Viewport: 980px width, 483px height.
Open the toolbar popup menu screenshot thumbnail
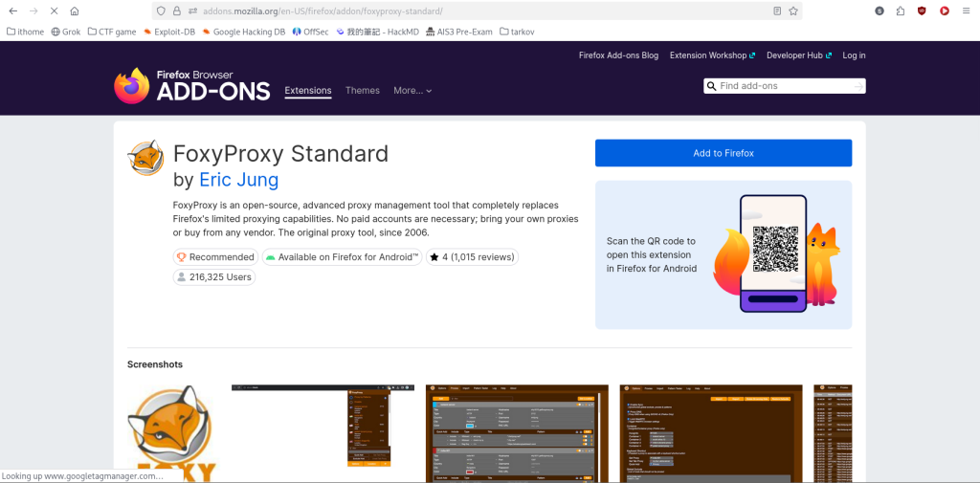323,426
